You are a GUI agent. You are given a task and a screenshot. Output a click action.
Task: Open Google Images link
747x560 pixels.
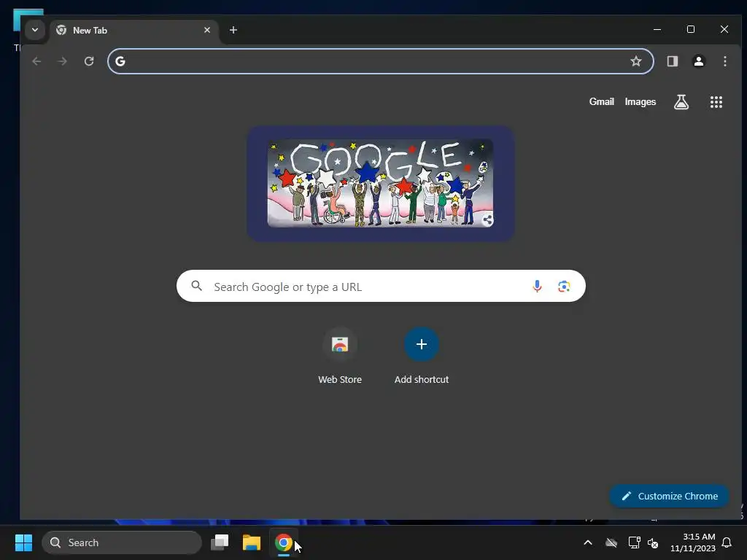tap(640, 102)
